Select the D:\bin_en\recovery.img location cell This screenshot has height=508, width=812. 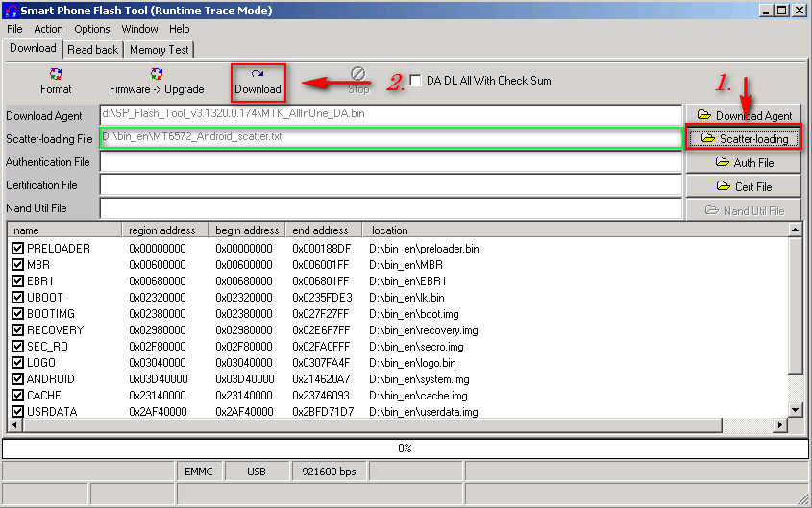(423, 330)
